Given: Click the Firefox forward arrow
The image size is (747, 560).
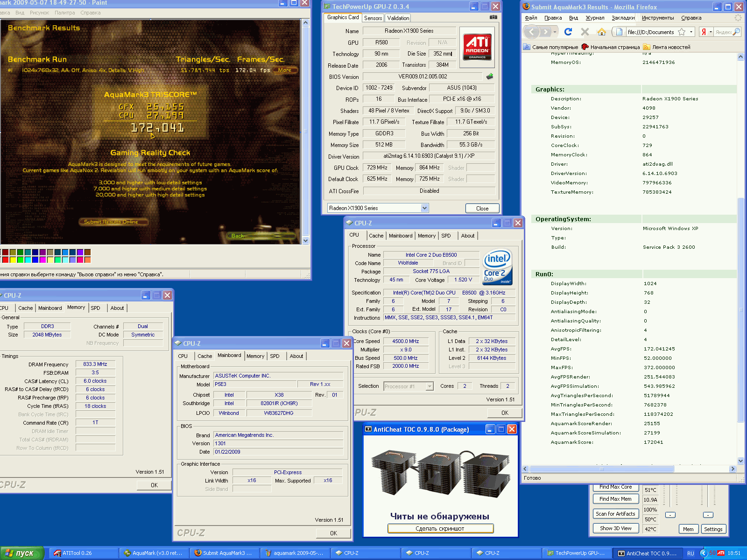Looking at the screenshot, I should [x=545, y=32].
